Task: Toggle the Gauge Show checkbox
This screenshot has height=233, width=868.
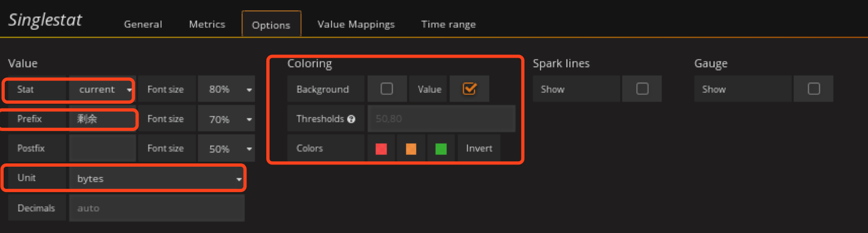Action: [x=814, y=89]
